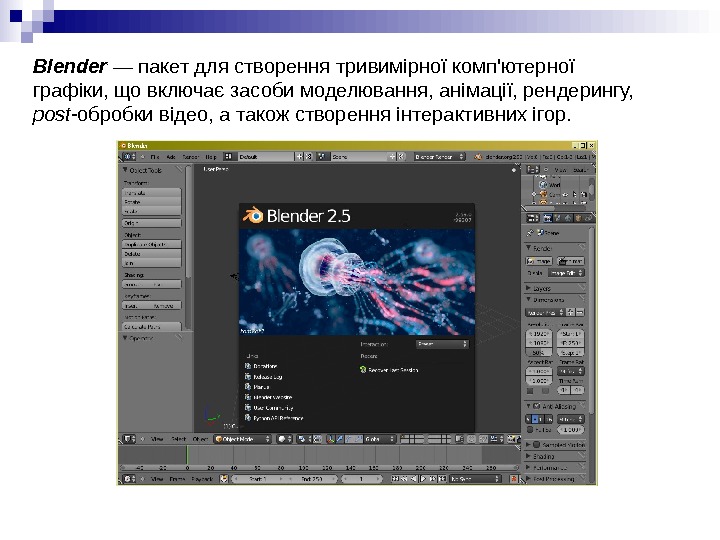The image size is (720, 540).
Task: Open the viewport shading mode selector
Action: [285, 439]
